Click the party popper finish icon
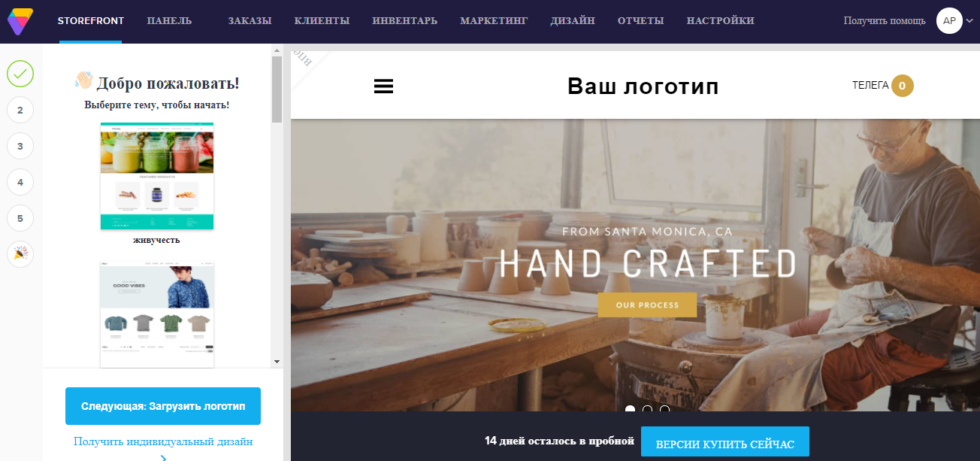980x461 pixels. 20,254
